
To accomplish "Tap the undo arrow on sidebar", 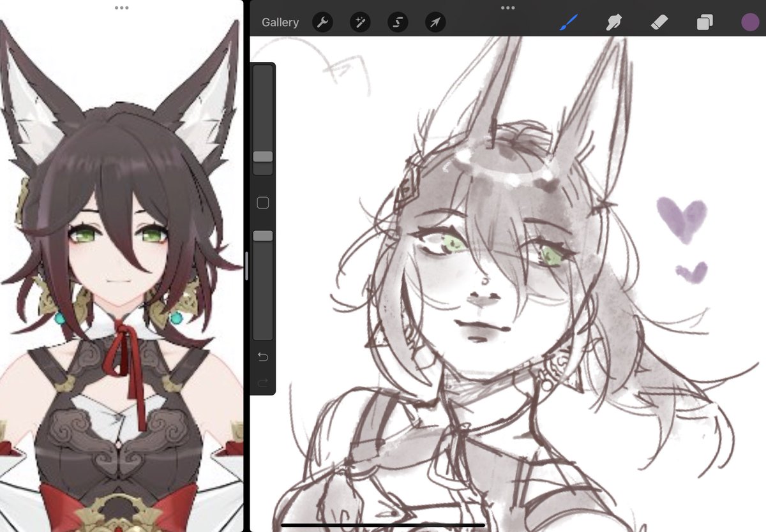I will (262, 356).
